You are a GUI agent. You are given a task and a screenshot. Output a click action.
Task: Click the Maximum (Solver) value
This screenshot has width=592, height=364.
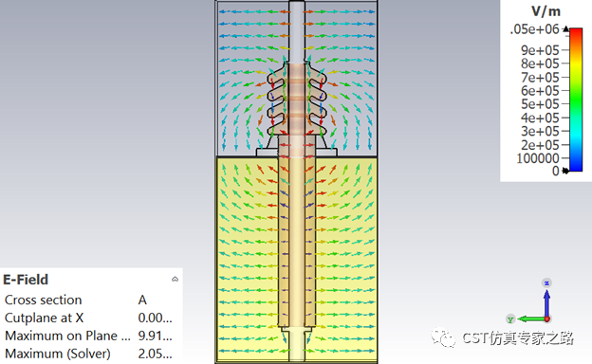pos(155,354)
